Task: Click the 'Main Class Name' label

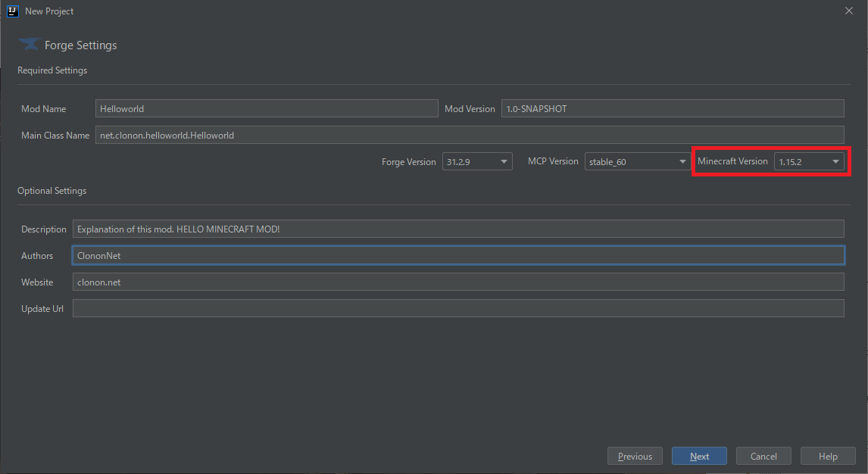Action: pyautogui.click(x=55, y=136)
